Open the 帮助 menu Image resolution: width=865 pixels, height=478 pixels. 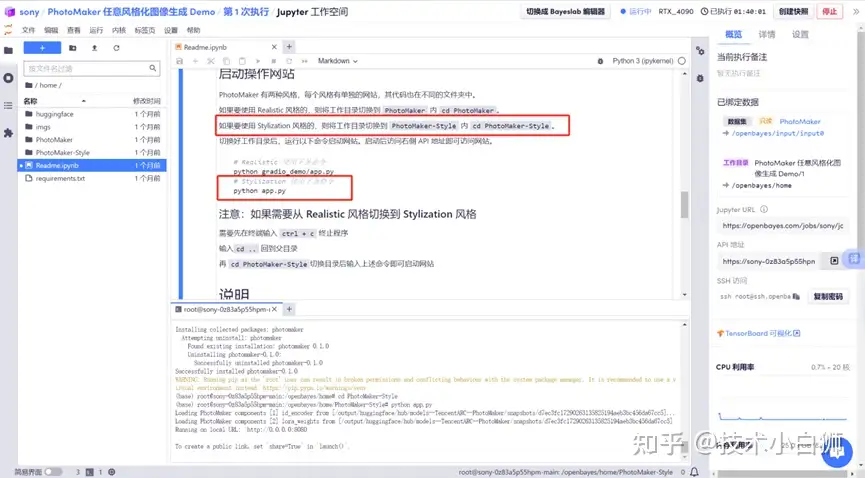193,30
